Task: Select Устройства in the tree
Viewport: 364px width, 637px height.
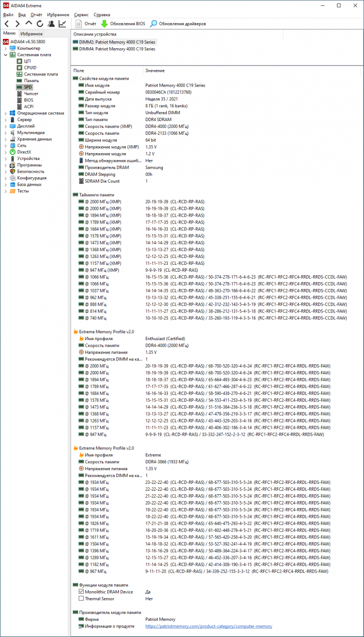Action: tap(29, 159)
